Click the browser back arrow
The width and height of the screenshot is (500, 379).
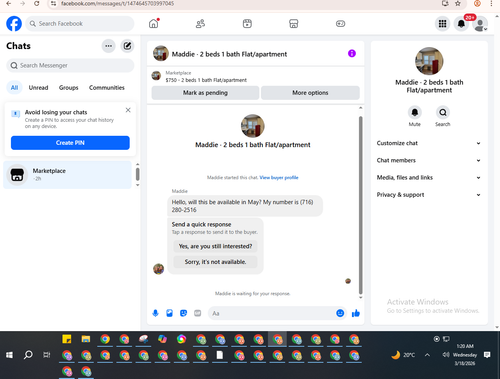coord(9,3)
